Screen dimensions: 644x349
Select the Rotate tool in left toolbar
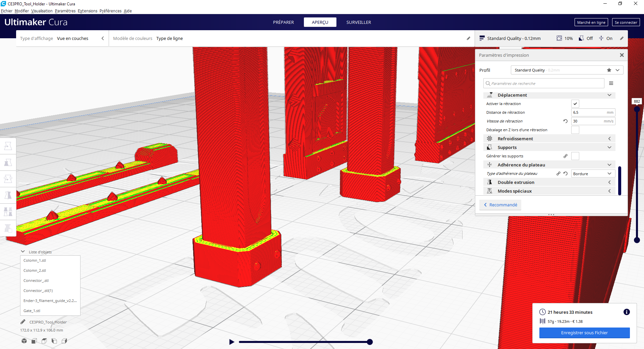point(8,179)
